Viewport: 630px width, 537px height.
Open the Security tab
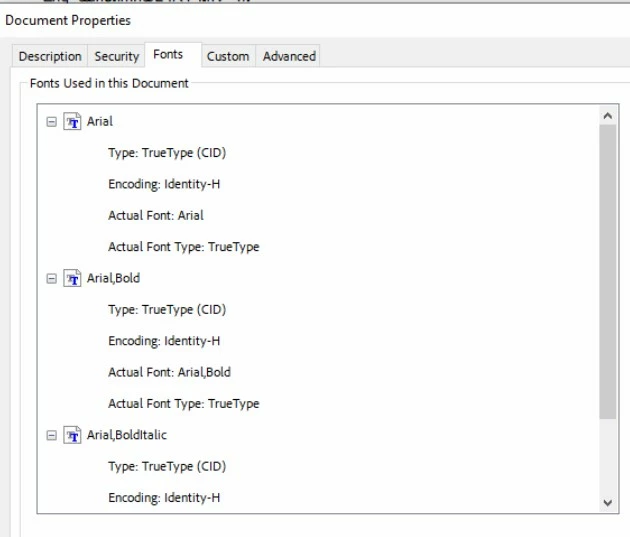117,56
